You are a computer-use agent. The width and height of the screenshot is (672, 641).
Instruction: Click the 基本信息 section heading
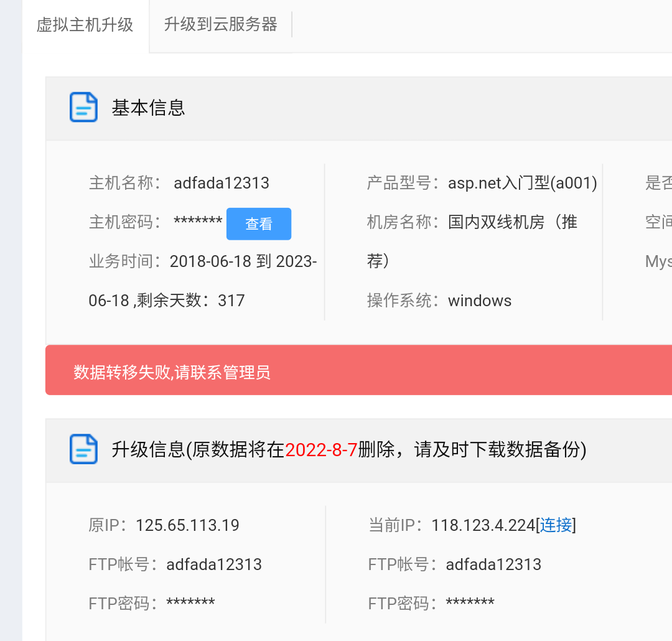[x=148, y=108]
